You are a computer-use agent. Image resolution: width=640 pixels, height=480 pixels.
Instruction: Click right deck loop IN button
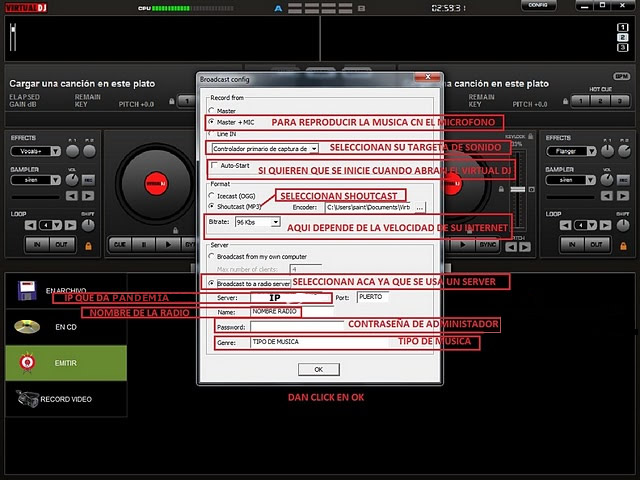(572, 244)
